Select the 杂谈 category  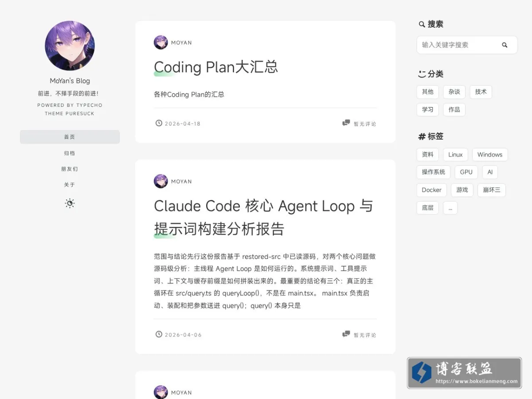coord(454,92)
